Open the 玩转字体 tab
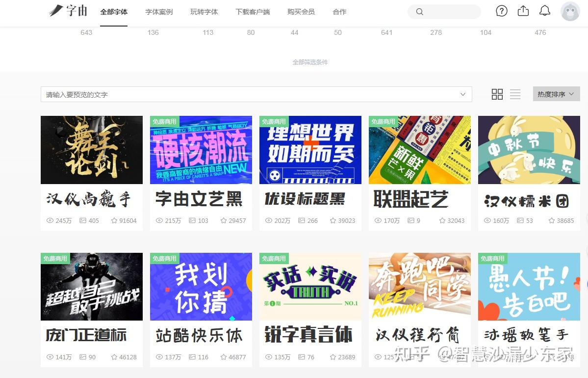The width and height of the screenshot is (588, 378). point(204,12)
